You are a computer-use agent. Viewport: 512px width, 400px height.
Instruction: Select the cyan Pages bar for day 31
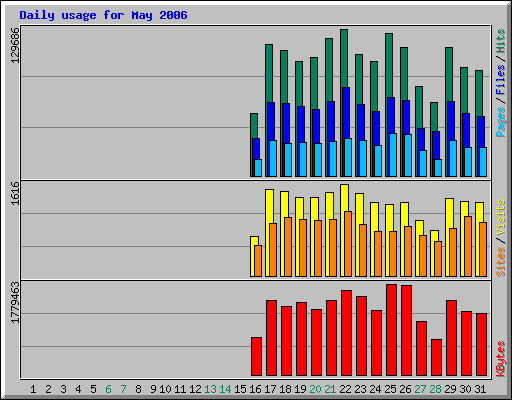tap(483, 162)
